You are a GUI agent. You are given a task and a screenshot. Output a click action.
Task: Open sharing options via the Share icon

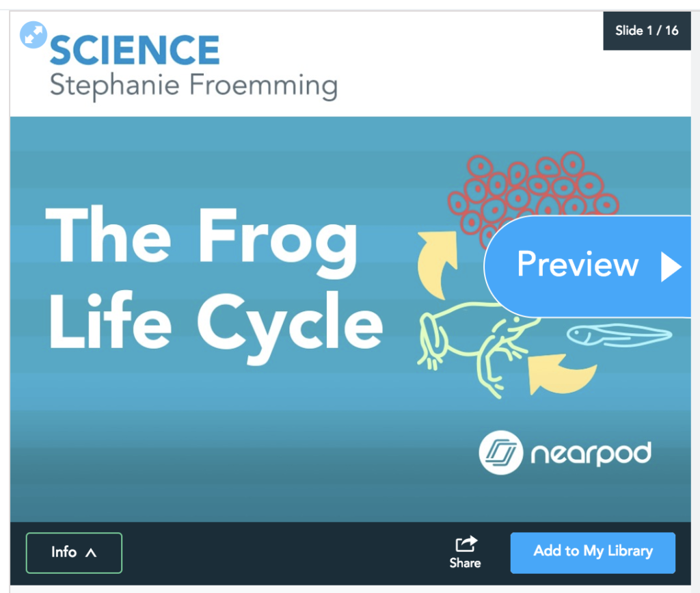[x=465, y=546]
